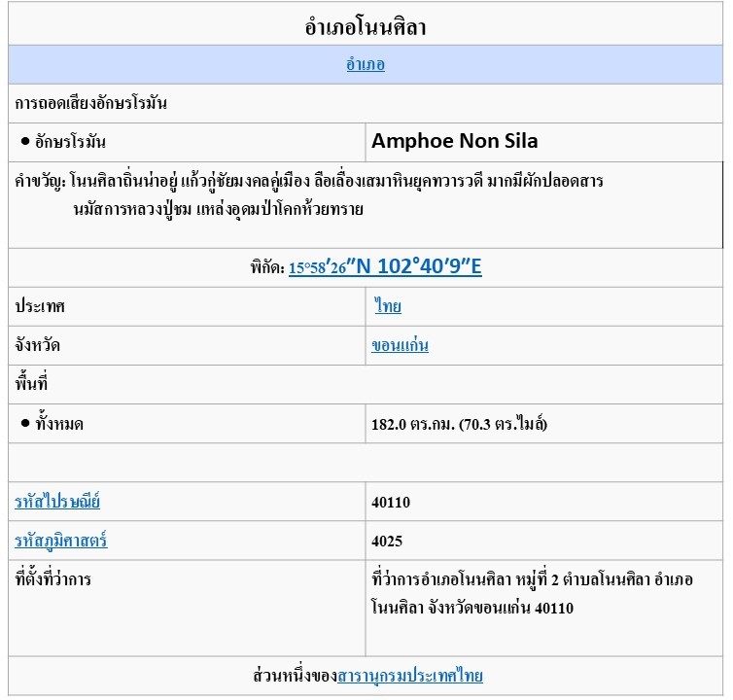This screenshot has height=700, width=733.
Task: Follow the ขอนแก่น province link
Action: point(400,345)
